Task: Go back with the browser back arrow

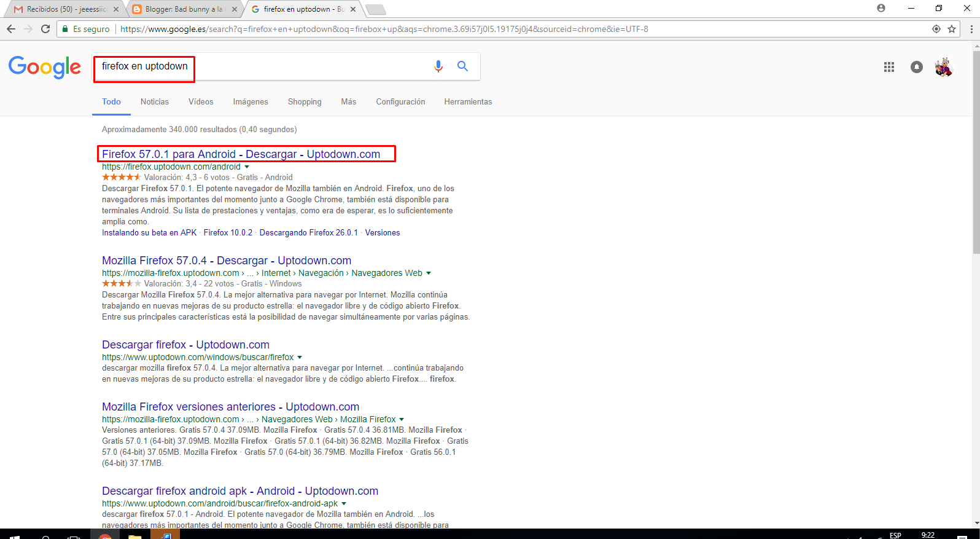Action: (11, 29)
